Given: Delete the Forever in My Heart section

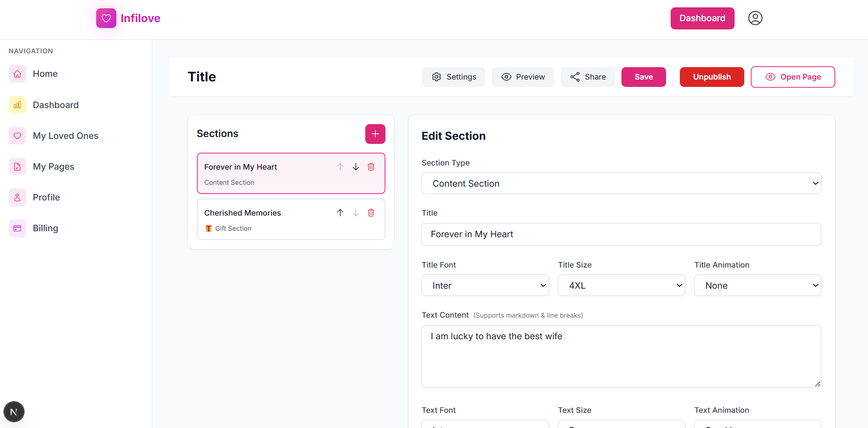Looking at the screenshot, I should point(371,166).
